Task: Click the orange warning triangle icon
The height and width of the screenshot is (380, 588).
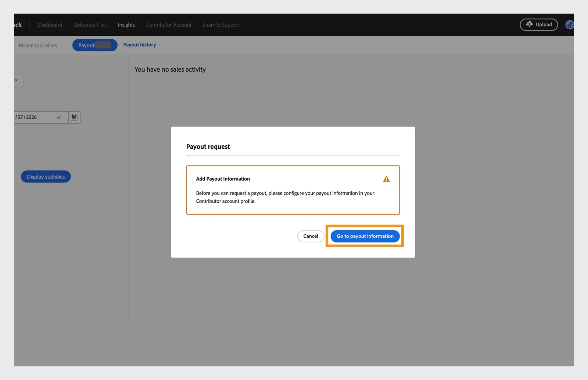Action: 386,179
